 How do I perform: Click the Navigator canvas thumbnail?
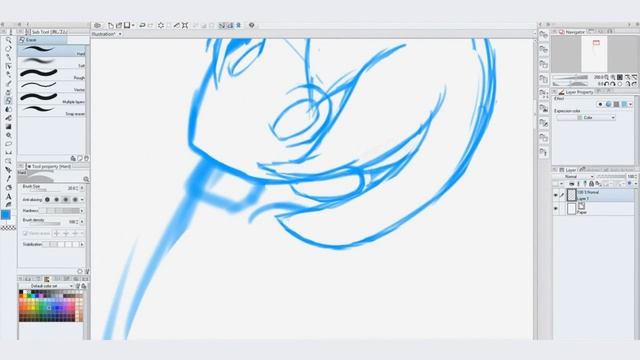pos(594,53)
